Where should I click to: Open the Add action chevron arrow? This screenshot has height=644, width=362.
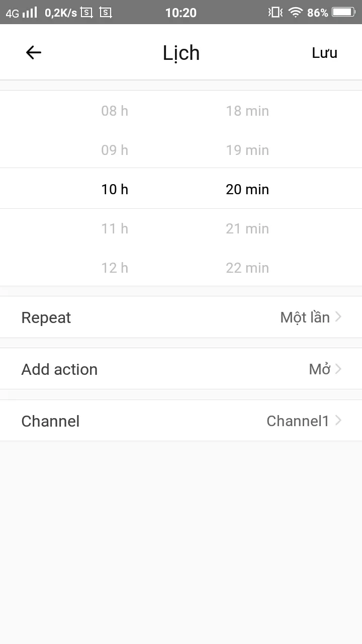point(338,369)
